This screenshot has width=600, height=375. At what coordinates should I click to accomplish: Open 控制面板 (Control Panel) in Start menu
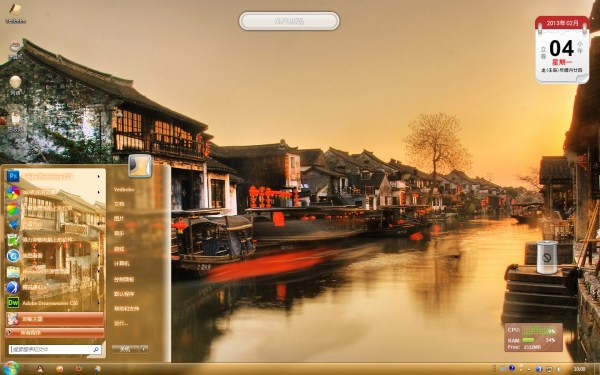124,279
